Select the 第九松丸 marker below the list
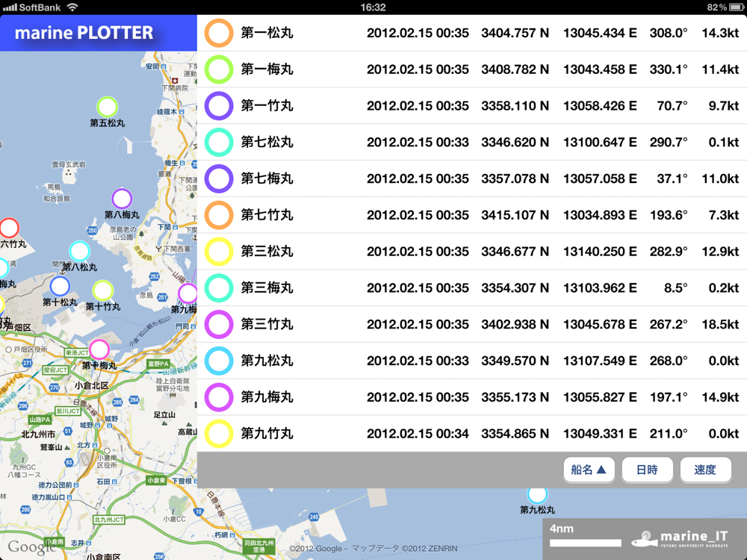 click(537, 495)
